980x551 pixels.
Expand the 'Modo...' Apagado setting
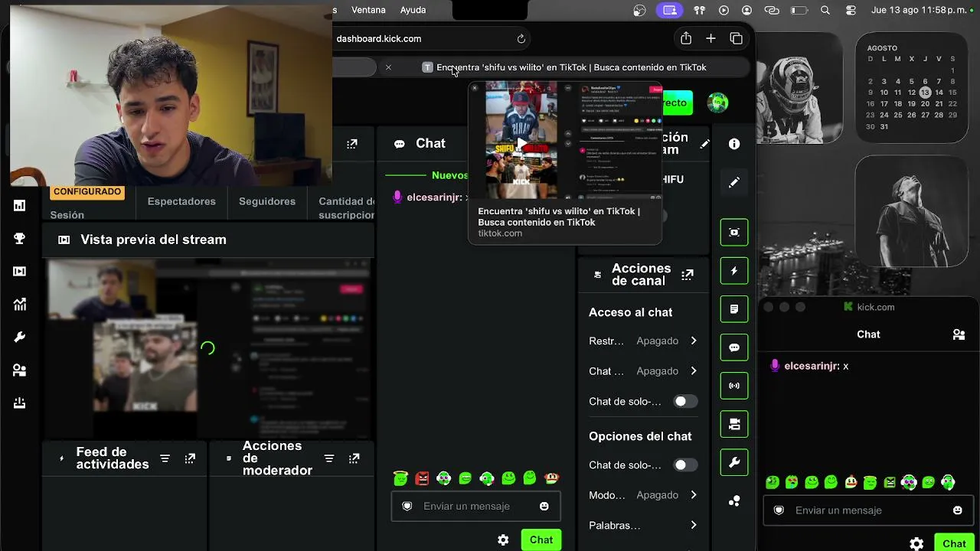(x=643, y=495)
